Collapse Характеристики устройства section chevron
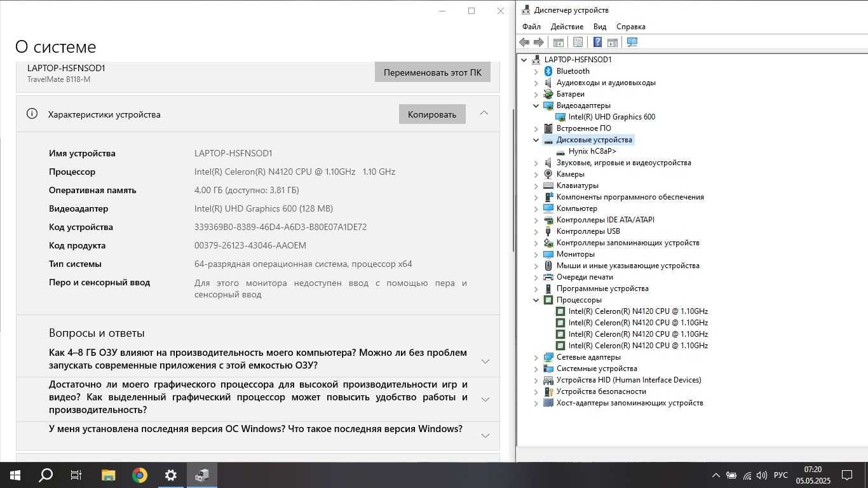868x488 pixels. coord(484,114)
